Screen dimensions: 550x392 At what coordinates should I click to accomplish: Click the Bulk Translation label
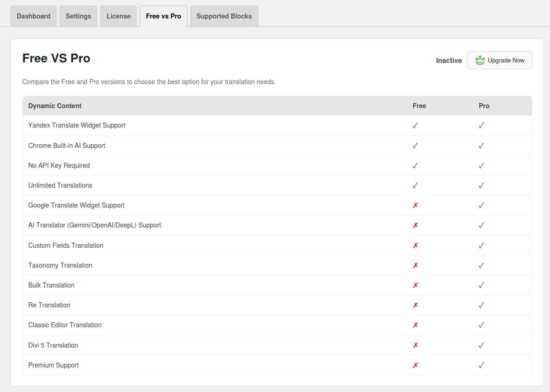[x=51, y=285]
